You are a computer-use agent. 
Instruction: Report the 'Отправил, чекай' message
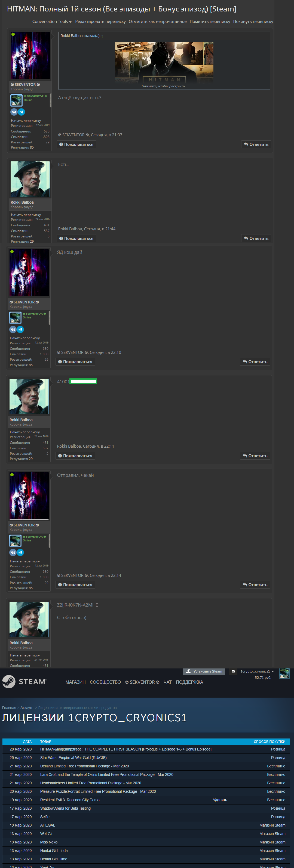tap(75, 585)
